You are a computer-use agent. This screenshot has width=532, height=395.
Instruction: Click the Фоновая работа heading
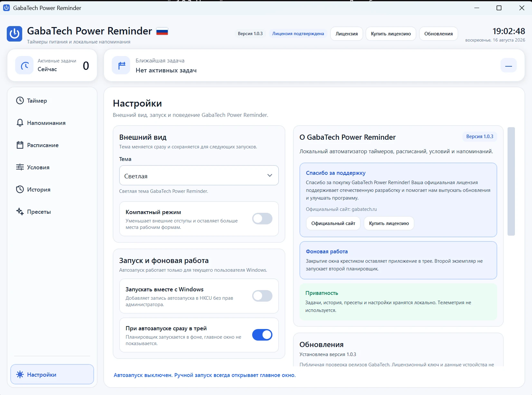click(x=327, y=251)
